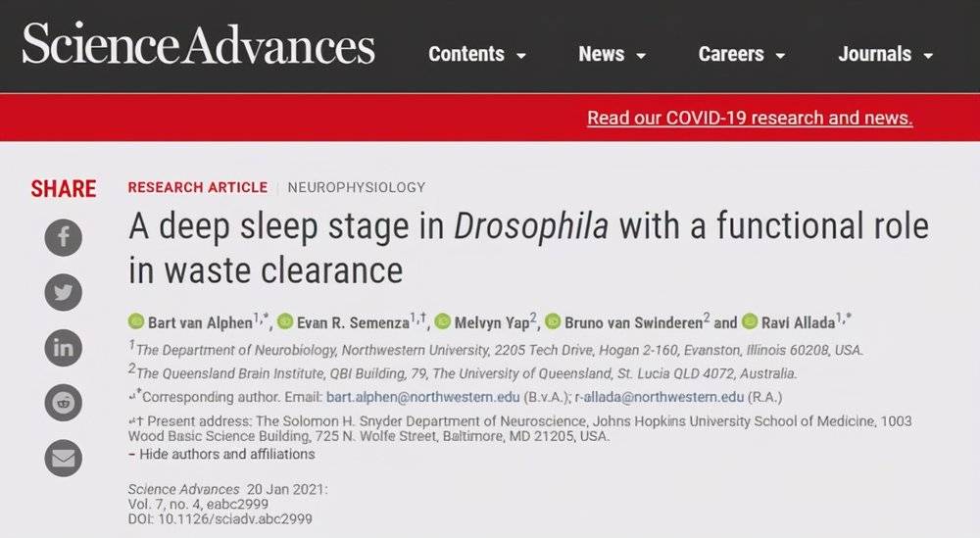Click the SHARE heading

(63, 189)
